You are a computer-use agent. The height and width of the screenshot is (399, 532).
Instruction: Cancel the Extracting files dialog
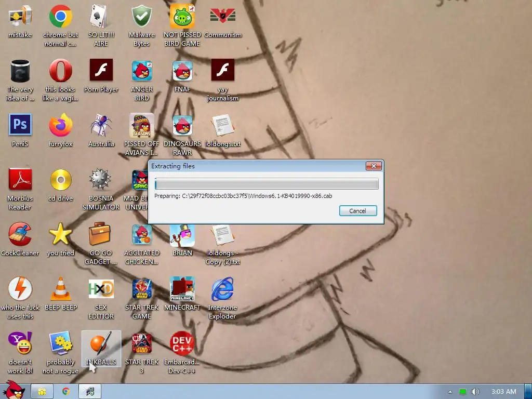click(358, 211)
